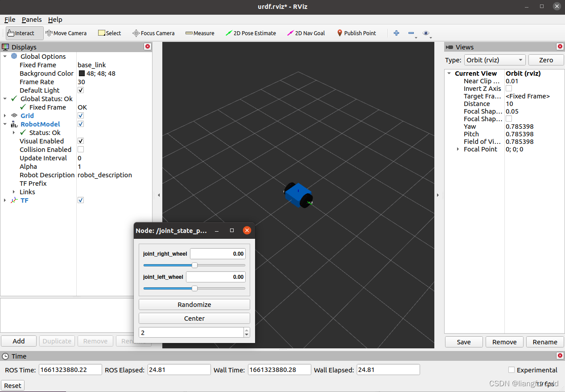Click the joint_right_wheel slider handle
Viewport: 565px width, 392px height.
(x=194, y=265)
